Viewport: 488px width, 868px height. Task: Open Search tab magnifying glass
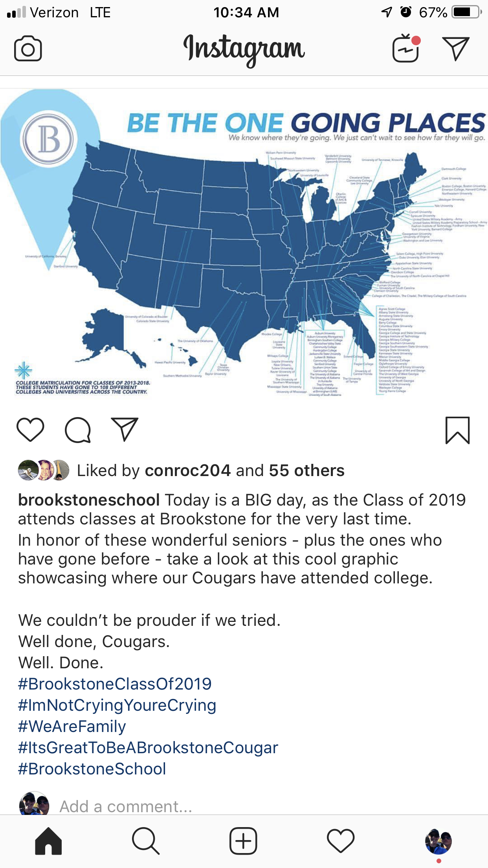coord(146,841)
